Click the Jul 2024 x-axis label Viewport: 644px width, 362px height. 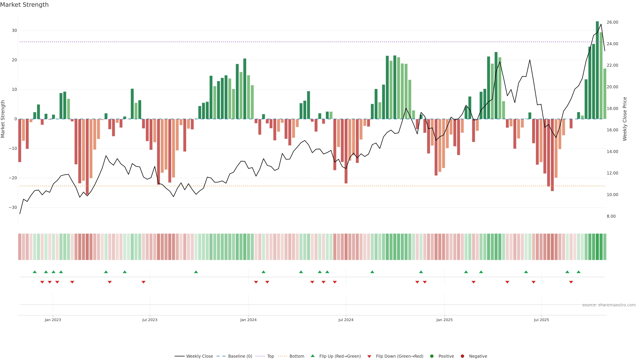(x=346, y=320)
